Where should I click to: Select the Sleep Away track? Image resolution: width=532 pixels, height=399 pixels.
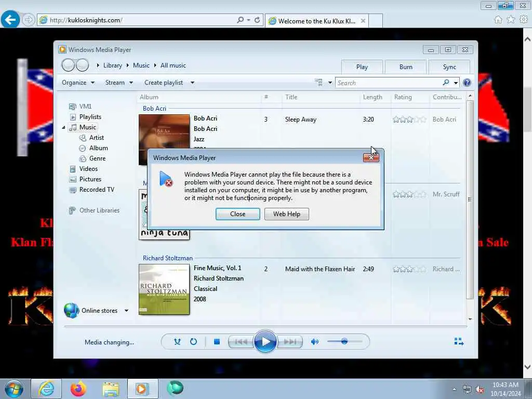pyautogui.click(x=301, y=119)
